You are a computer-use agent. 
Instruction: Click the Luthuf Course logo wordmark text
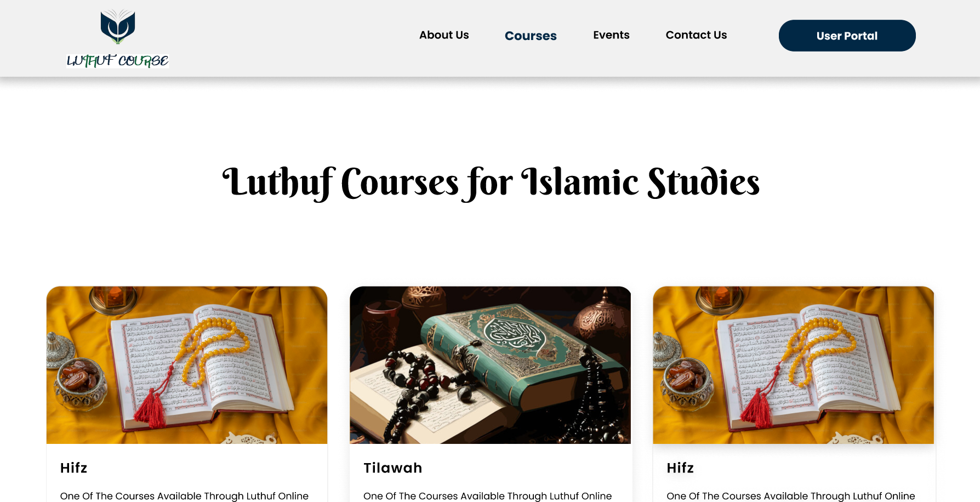tap(117, 60)
